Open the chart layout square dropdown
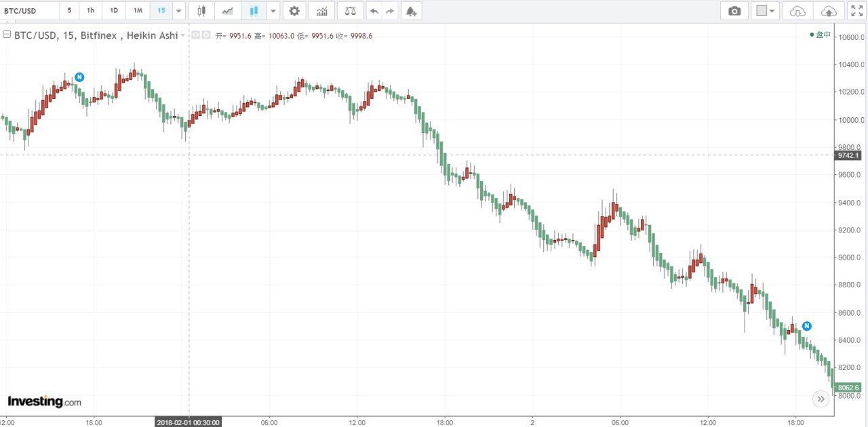 click(x=765, y=11)
